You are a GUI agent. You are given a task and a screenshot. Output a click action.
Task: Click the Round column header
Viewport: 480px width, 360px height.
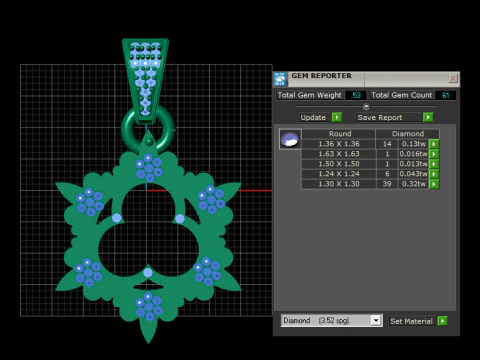(x=339, y=134)
